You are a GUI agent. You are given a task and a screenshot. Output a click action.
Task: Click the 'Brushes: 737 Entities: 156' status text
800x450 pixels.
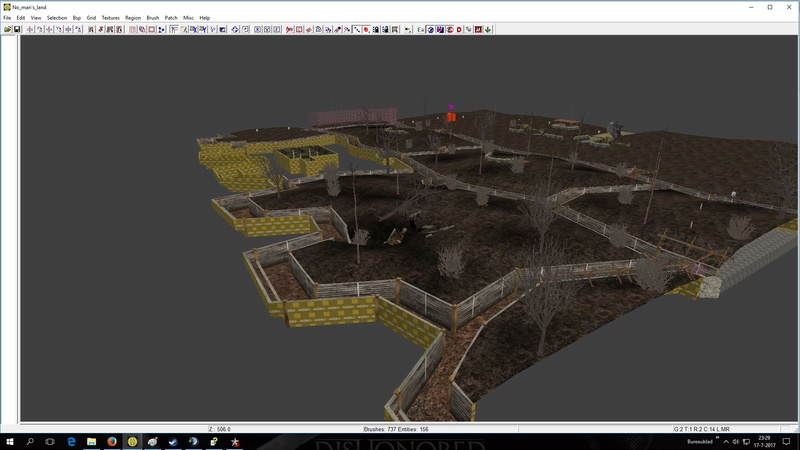pyautogui.click(x=396, y=429)
